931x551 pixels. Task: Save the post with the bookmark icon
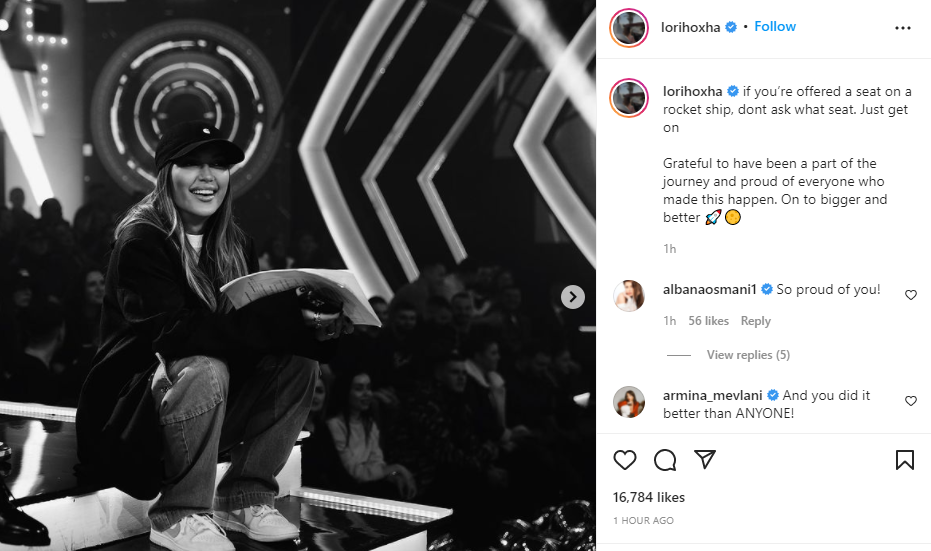click(x=904, y=460)
